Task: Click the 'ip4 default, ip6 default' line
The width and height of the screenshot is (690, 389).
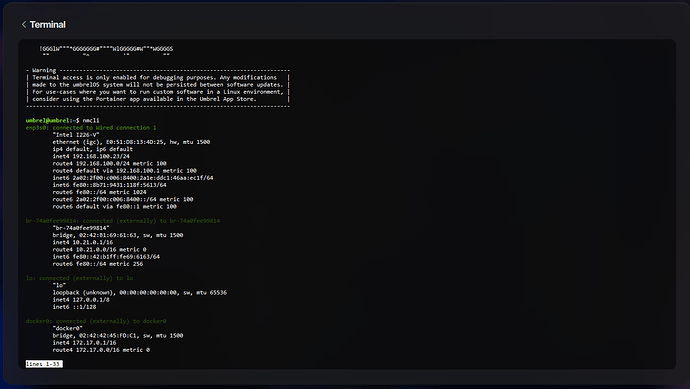Action: coord(92,149)
